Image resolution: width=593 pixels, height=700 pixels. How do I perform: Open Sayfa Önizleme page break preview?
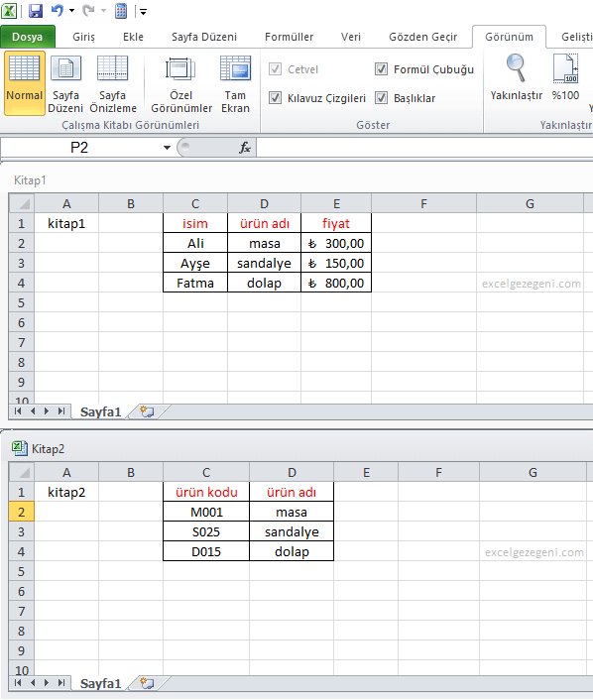point(112,83)
